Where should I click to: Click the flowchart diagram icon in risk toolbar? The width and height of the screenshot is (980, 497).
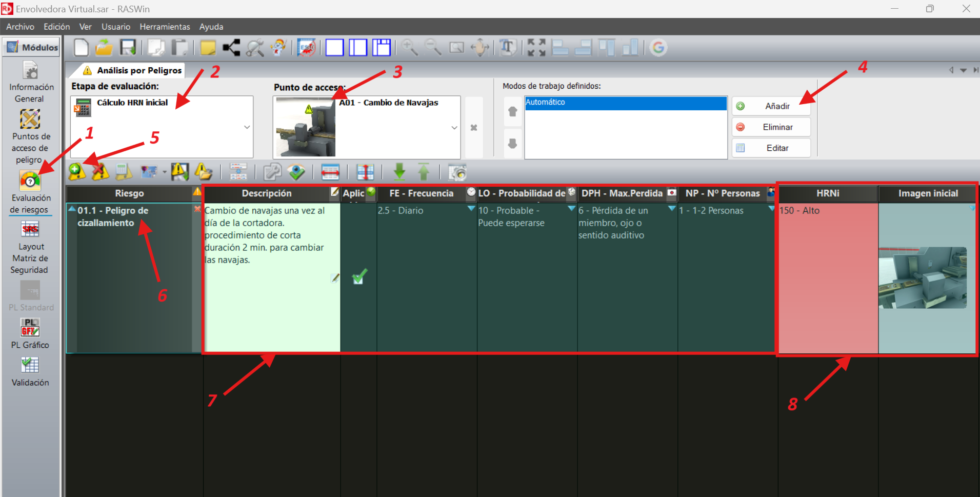[238, 172]
